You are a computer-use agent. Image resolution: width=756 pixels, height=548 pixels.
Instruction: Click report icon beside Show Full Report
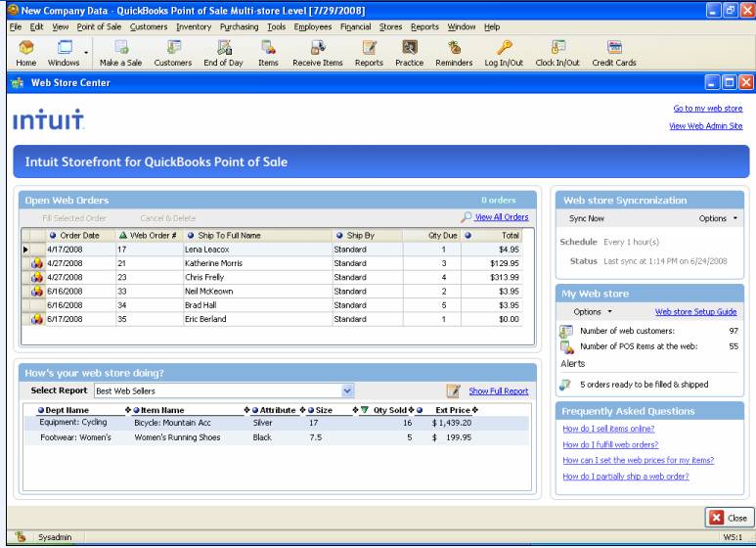453,391
